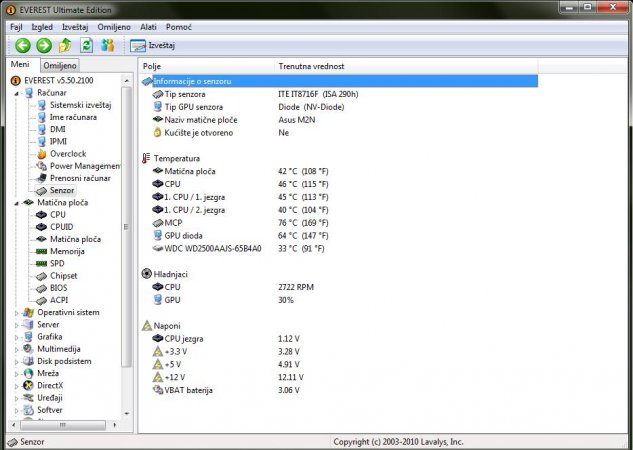Open the Izveštaj report toolbar button
Image resolution: width=633 pixels, height=450 pixels.
coord(153,46)
